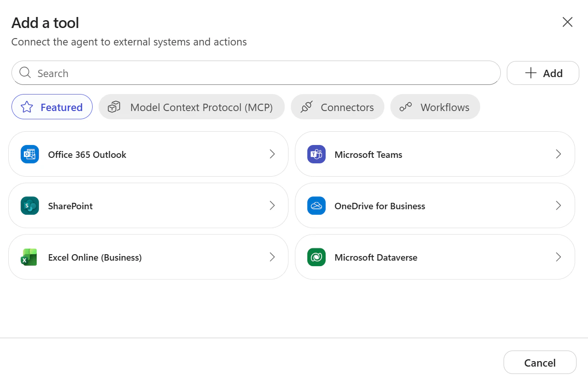Open the SharePoint label
Screen dimensions: 588x379
click(70, 206)
